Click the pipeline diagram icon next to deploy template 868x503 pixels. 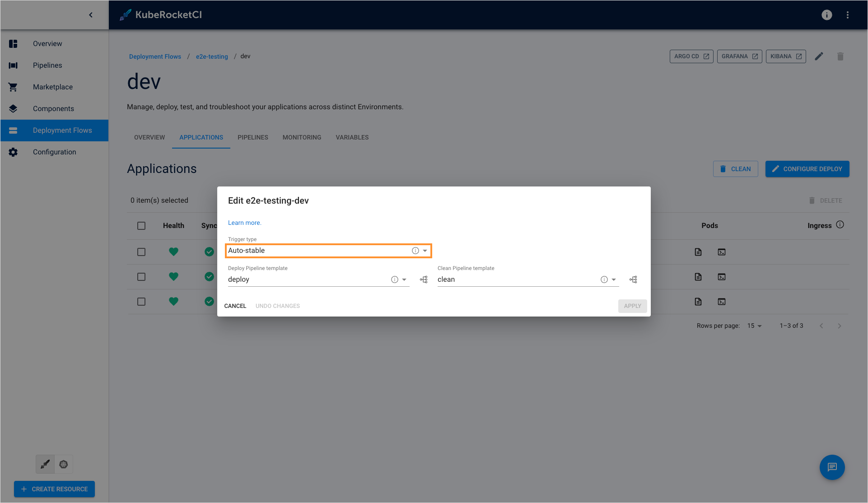[x=424, y=279]
